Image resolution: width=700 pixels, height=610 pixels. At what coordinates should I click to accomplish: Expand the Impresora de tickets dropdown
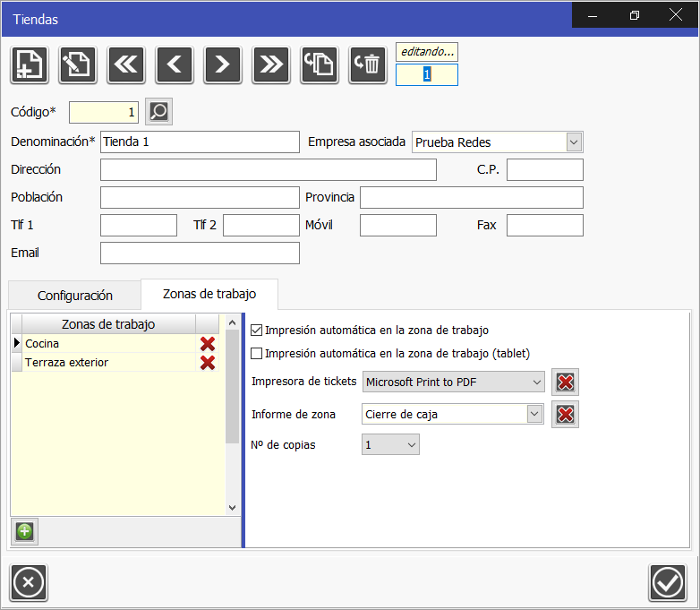536,382
